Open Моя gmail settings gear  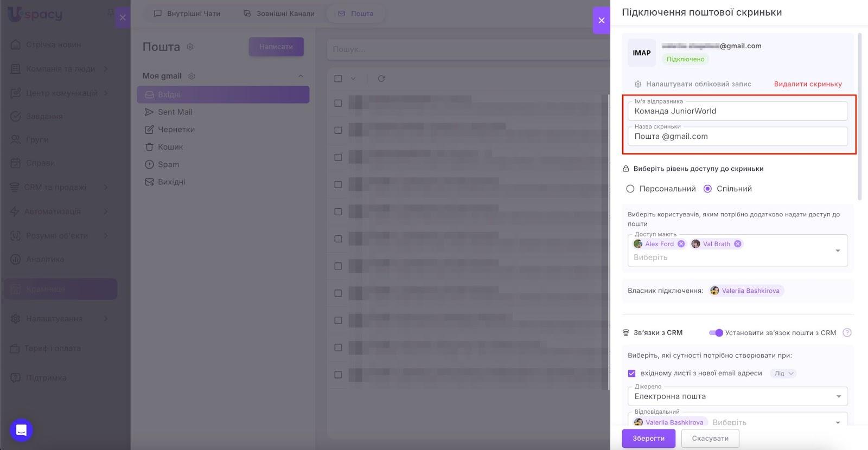(x=192, y=76)
